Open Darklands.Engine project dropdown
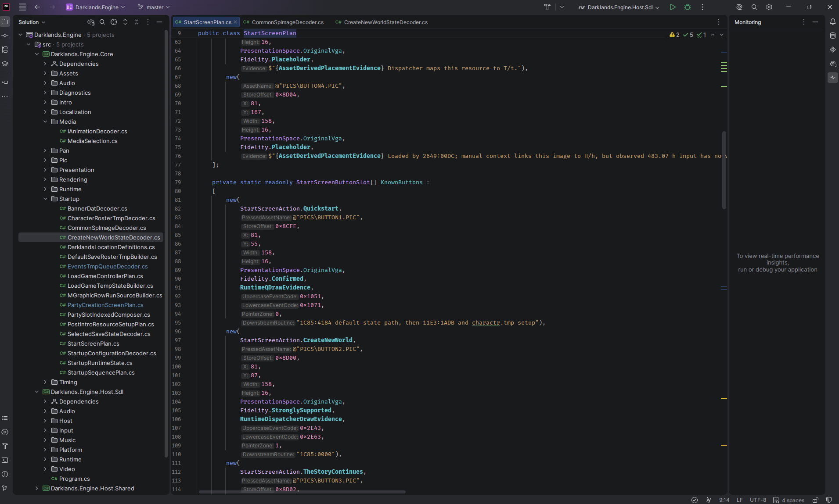This screenshot has width=839, height=504. tap(96, 7)
